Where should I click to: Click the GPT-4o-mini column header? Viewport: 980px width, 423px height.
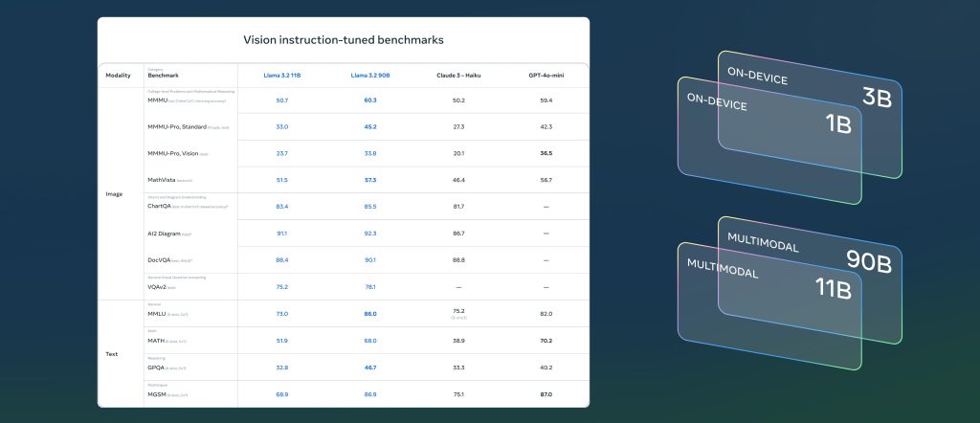pyautogui.click(x=546, y=76)
